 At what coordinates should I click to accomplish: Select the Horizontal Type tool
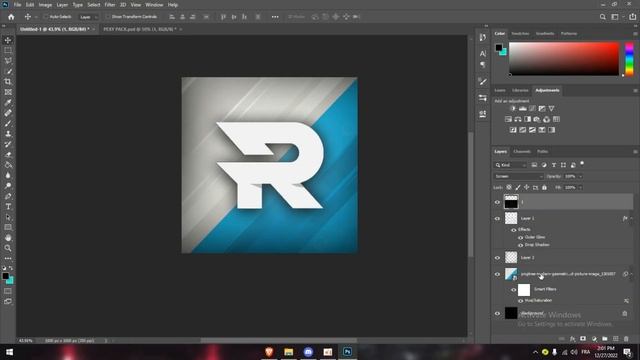[x=8, y=207]
